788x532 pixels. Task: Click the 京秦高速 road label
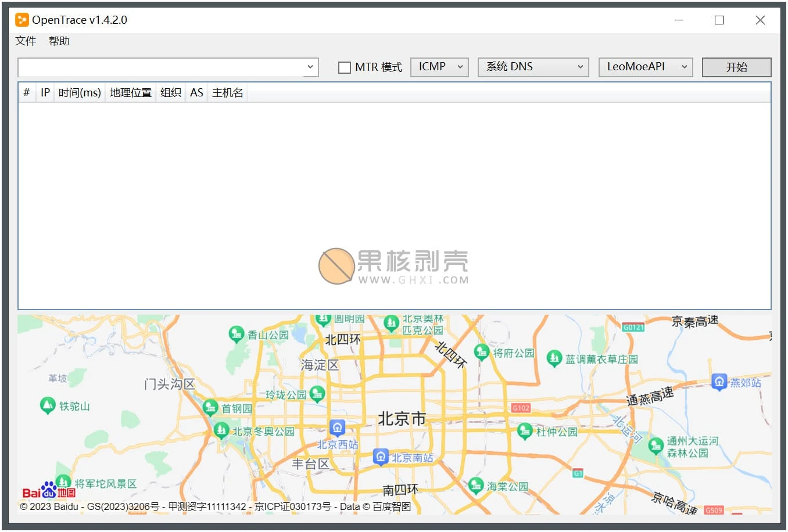coord(696,321)
